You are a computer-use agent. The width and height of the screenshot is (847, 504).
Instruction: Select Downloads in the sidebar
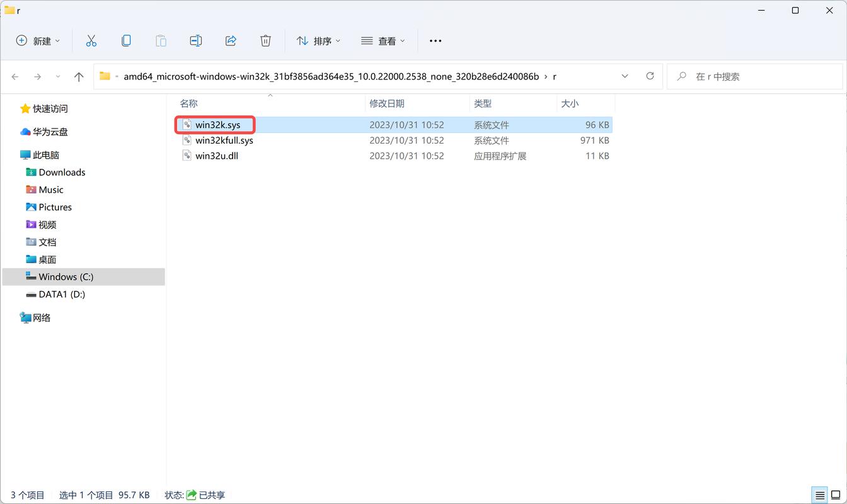click(x=62, y=172)
